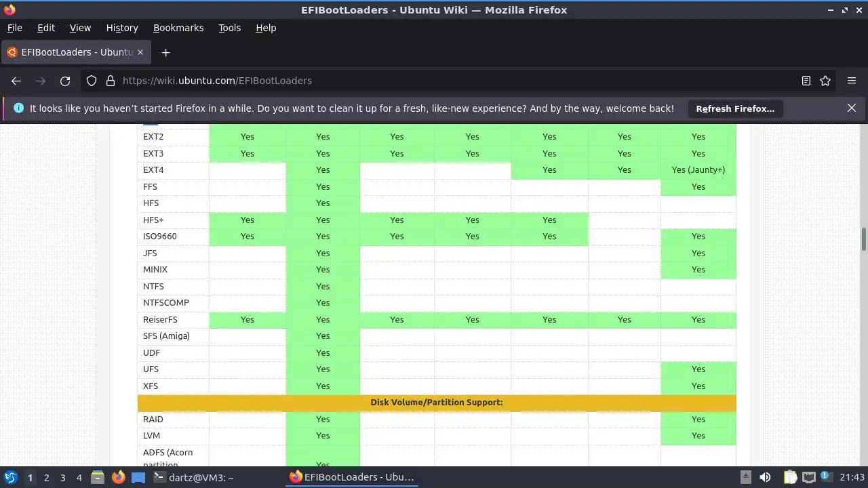Open the Lubuntu start menu icon

click(10, 477)
